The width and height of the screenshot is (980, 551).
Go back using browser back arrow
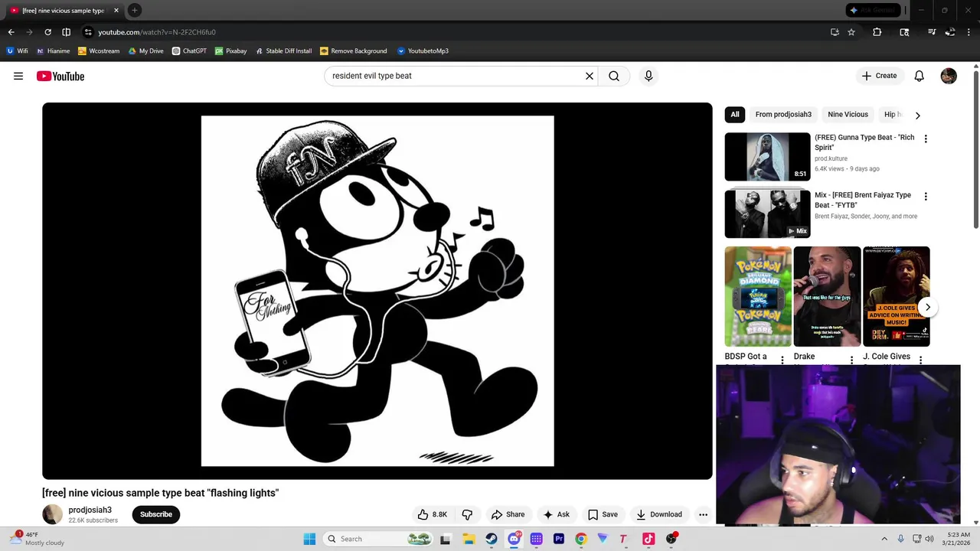point(11,32)
